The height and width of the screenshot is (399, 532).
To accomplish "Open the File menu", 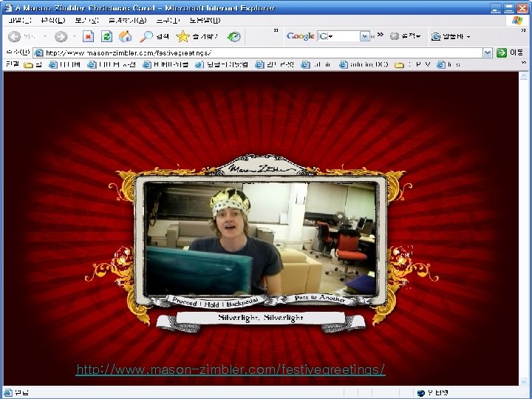I will pyautogui.click(x=19, y=21).
